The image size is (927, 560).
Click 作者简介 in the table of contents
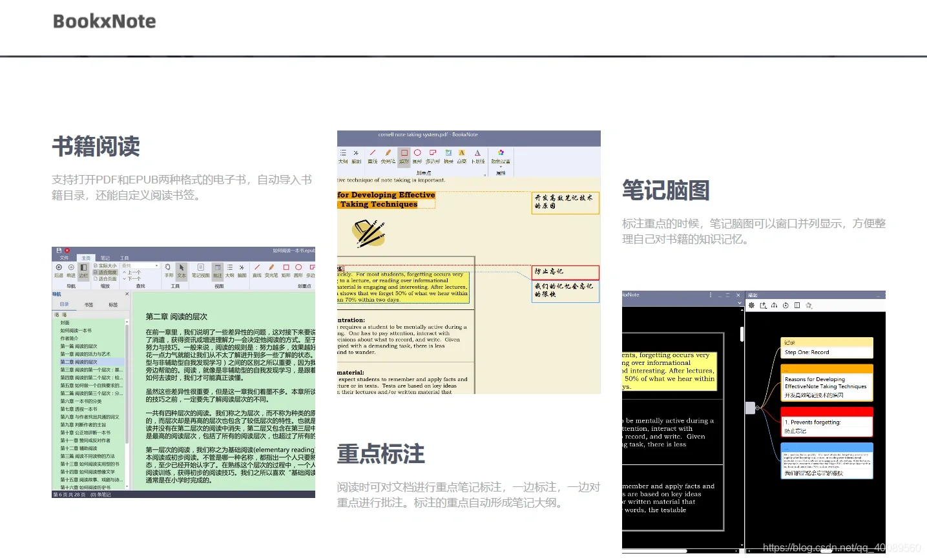69,338
